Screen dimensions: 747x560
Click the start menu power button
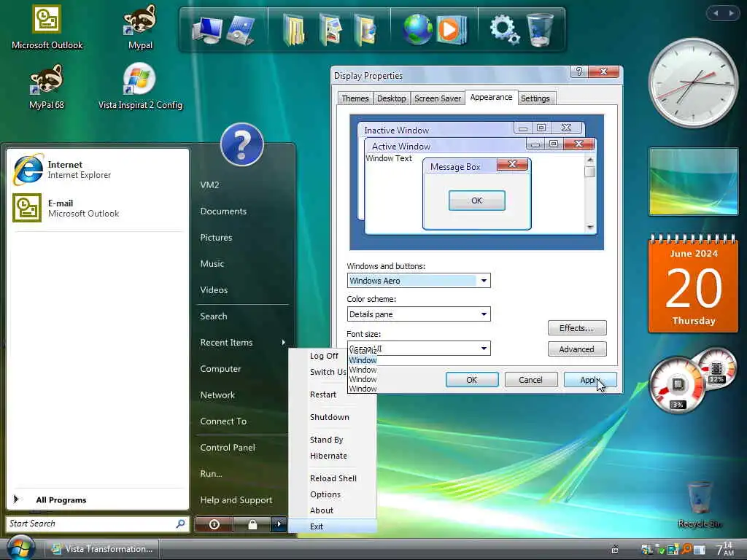[214, 524]
